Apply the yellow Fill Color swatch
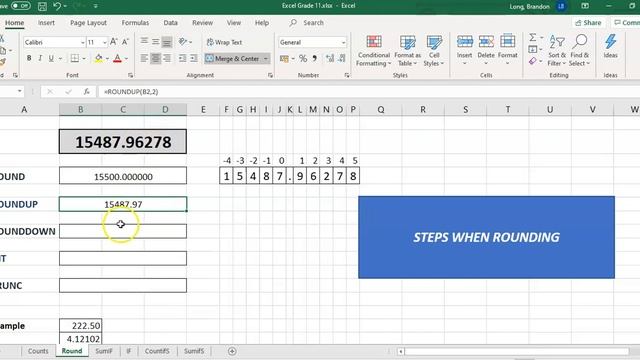The height and width of the screenshot is (360, 640). tap(98, 58)
